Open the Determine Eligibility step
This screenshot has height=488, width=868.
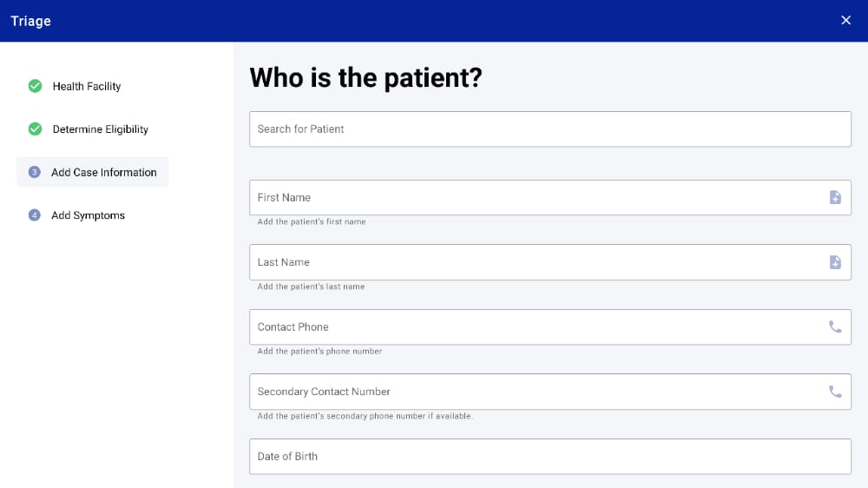(100, 129)
